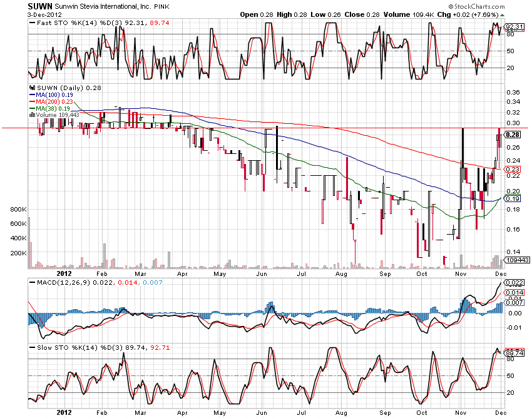
Task: Click the red 0.23 MA(200) price tag
Action: click(x=513, y=169)
